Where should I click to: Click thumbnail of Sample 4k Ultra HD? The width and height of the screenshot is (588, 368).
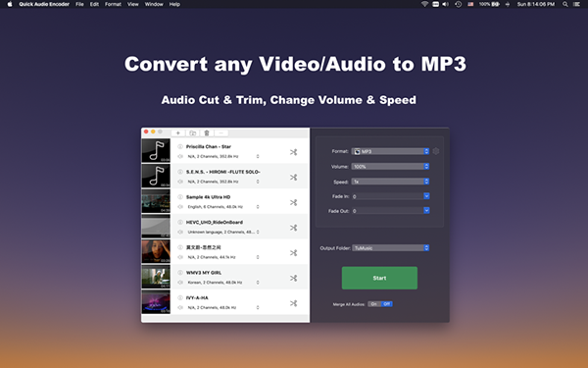[156, 201]
